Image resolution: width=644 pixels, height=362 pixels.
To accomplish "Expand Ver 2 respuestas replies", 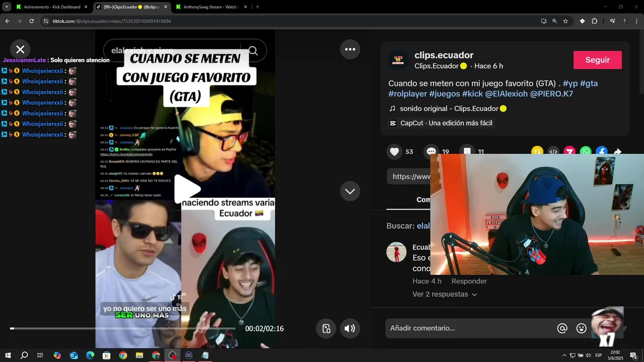I will coord(444,294).
